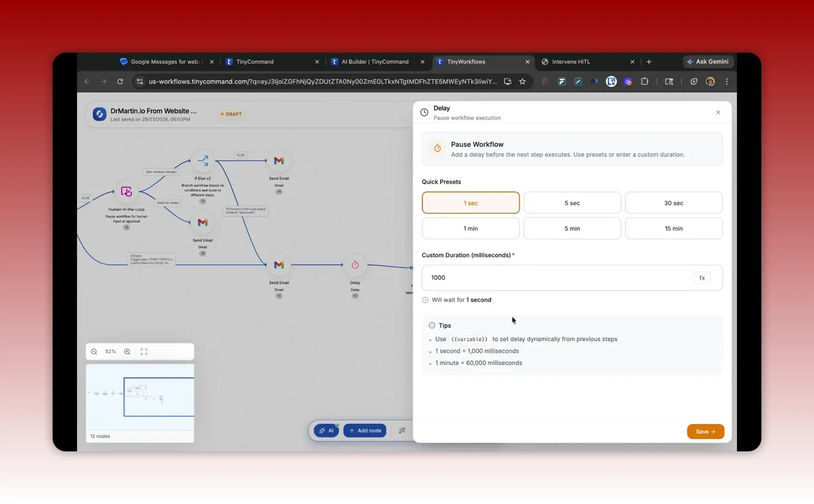View site information next to the URL
The image size is (814, 504).
140,81
